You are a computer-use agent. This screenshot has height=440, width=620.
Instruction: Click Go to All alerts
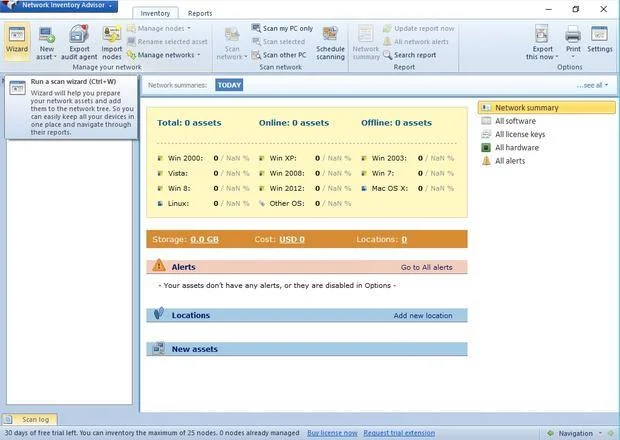pyautogui.click(x=426, y=267)
